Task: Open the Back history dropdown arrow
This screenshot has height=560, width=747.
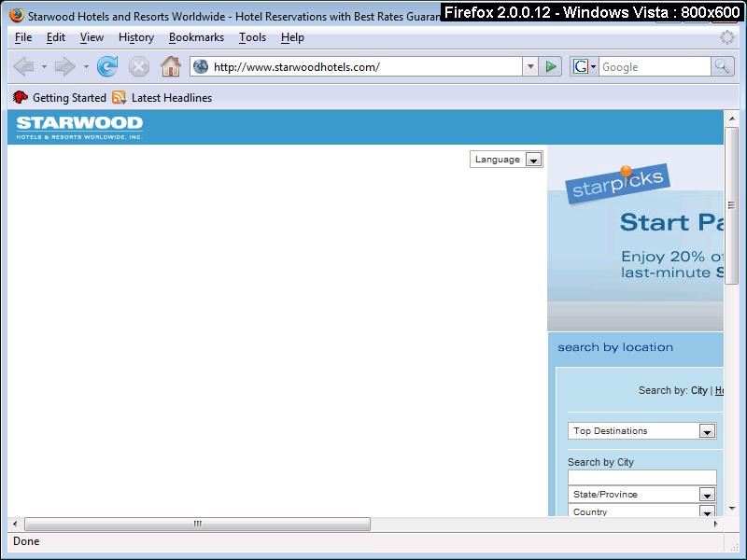Action: 44,66
